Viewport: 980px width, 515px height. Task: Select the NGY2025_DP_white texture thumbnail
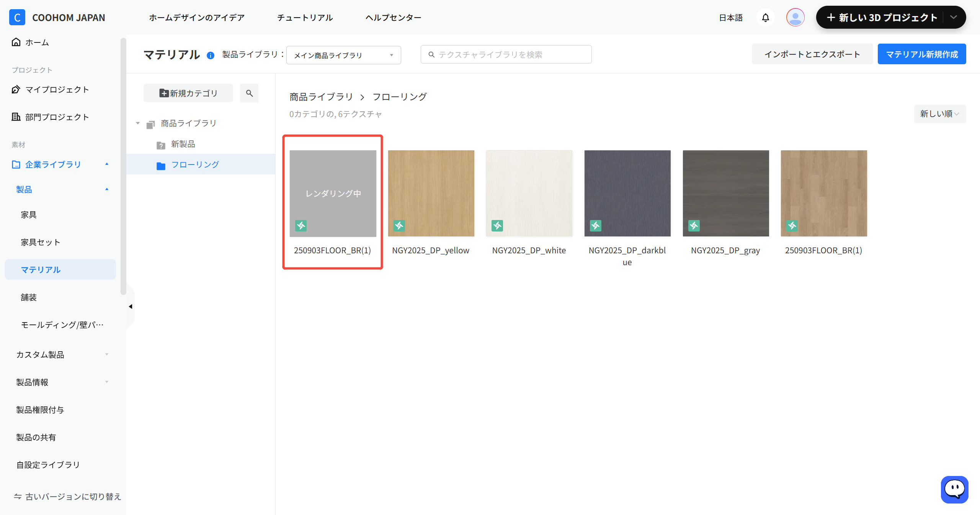[529, 193]
